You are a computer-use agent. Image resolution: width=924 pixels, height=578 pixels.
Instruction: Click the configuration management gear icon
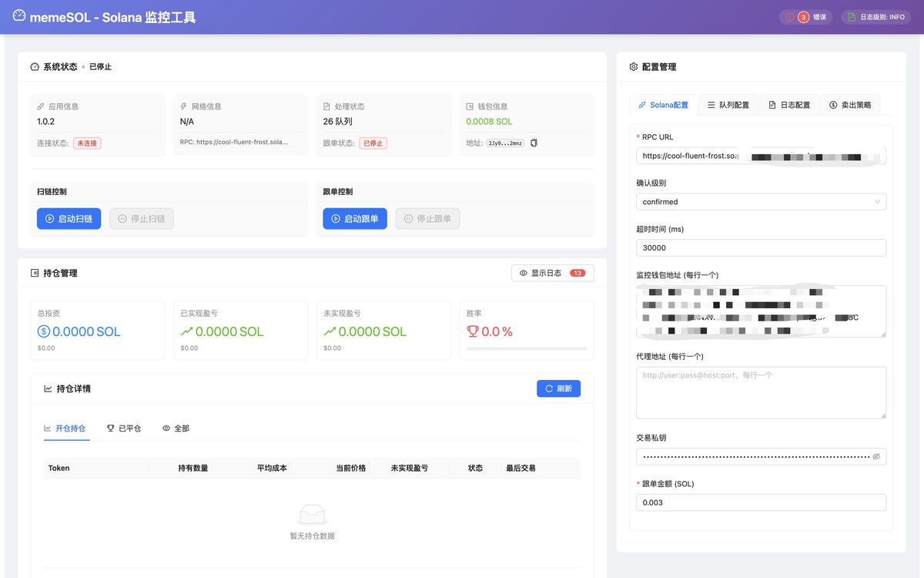click(634, 67)
